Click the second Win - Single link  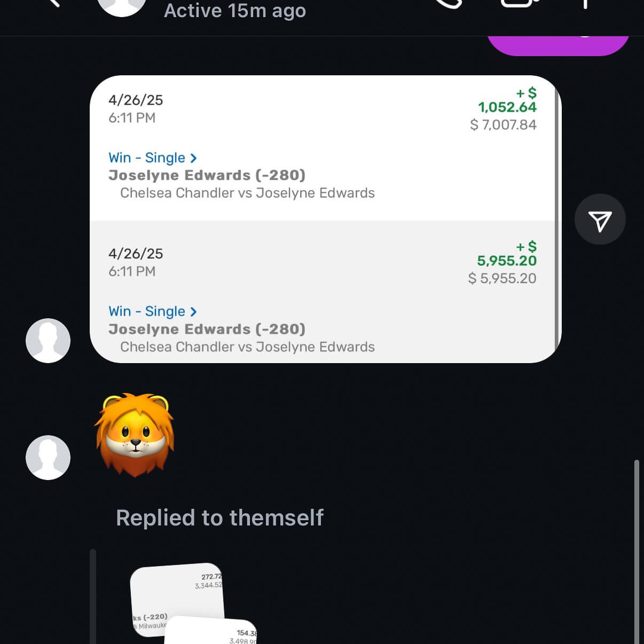(147, 312)
